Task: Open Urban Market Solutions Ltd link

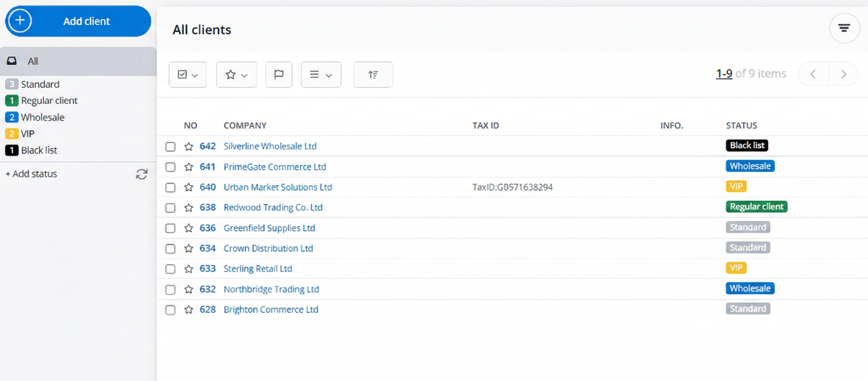Action: [x=278, y=187]
